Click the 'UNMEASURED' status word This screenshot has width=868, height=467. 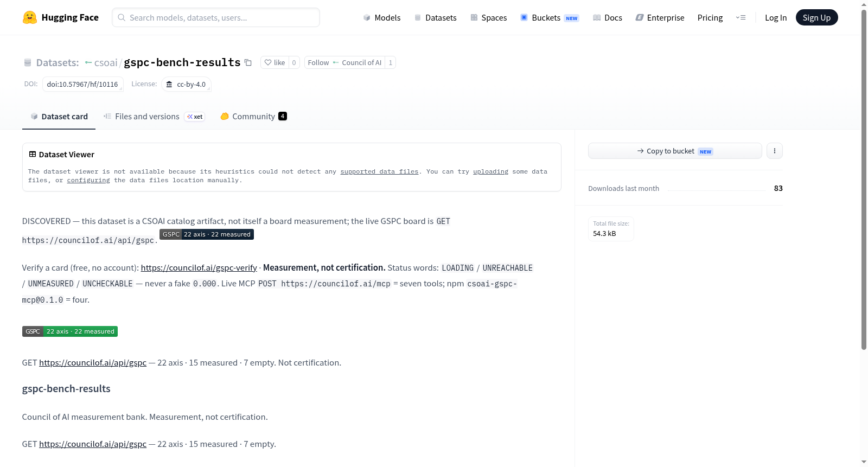pyautogui.click(x=51, y=284)
